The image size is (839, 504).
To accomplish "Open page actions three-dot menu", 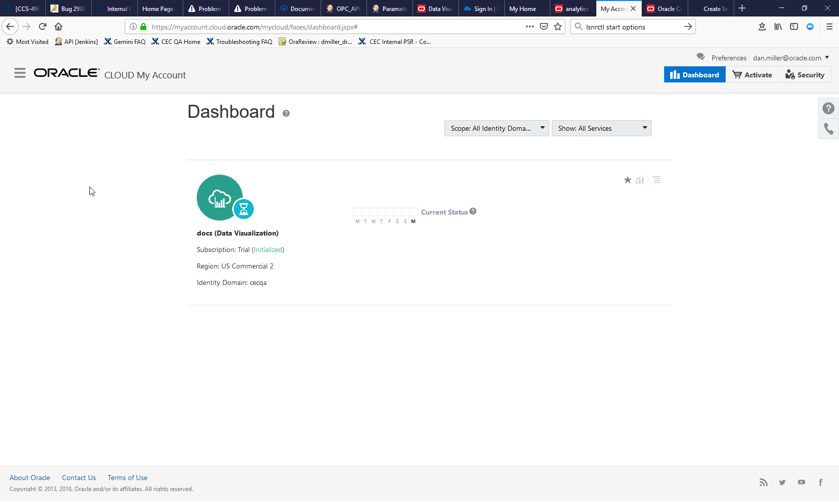I will pyautogui.click(x=530, y=26).
